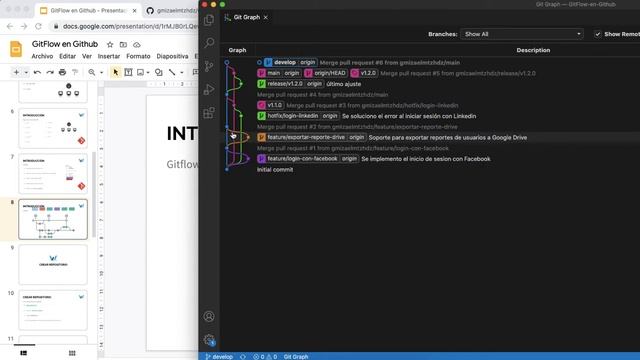This screenshot has width=640, height=360.
Task: Open Source Control view in VS Code
Action: [x=209, y=66]
